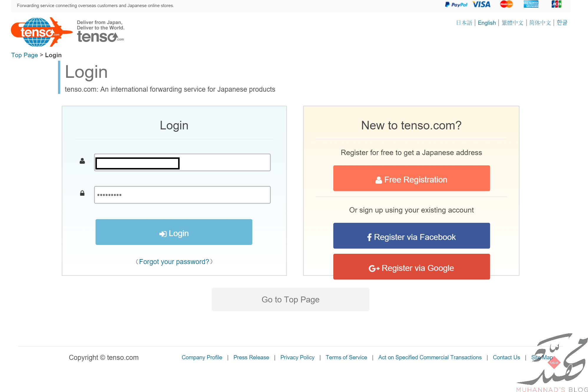Register via Google
588x392 pixels.
pyautogui.click(x=411, y=267)
